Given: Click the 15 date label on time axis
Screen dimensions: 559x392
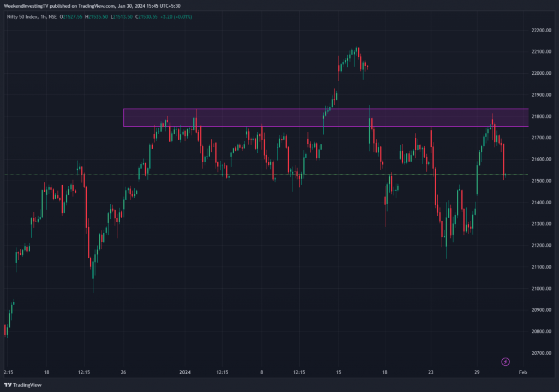Looking at the screenshot, I should tap(338, 372).
